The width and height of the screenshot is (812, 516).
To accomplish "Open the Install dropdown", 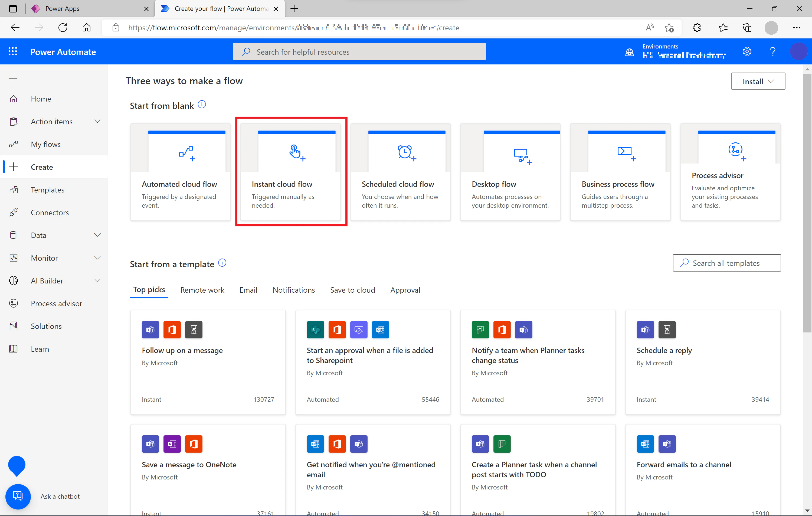I will 758,81.
